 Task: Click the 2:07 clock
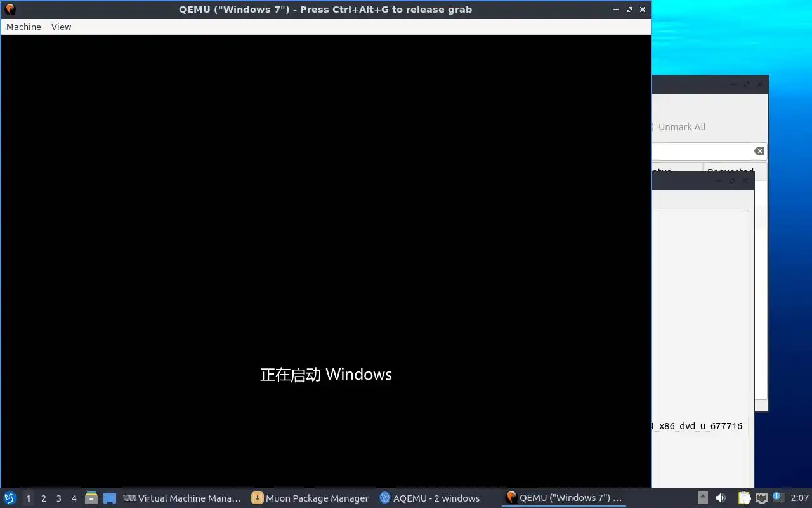[x=799, y=498]
